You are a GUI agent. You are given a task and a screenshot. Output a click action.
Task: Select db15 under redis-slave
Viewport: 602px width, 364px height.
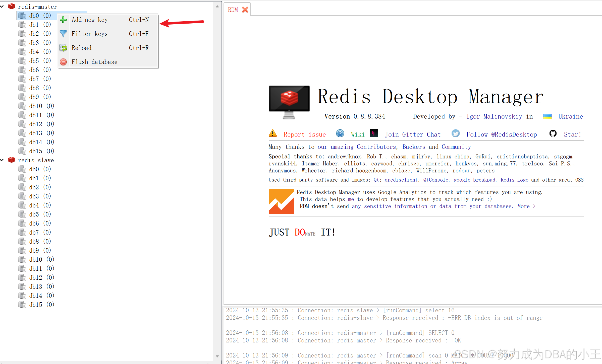pos(36,305)
